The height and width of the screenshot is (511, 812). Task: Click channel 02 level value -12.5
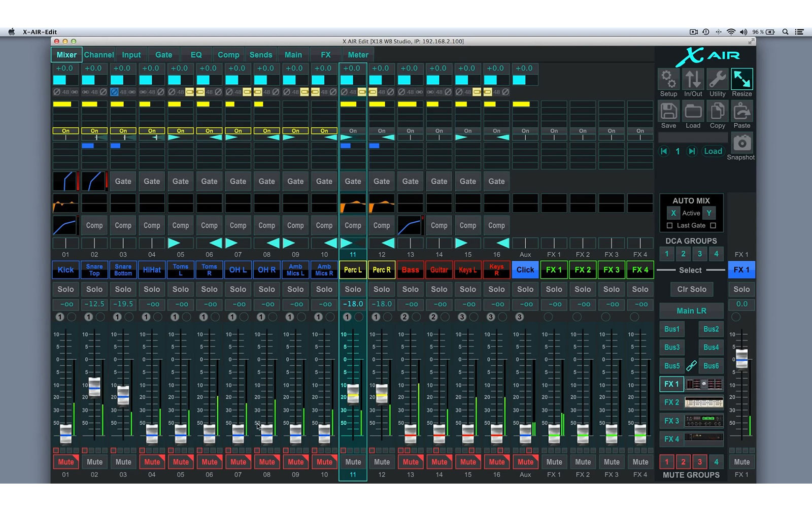point(94,304)
